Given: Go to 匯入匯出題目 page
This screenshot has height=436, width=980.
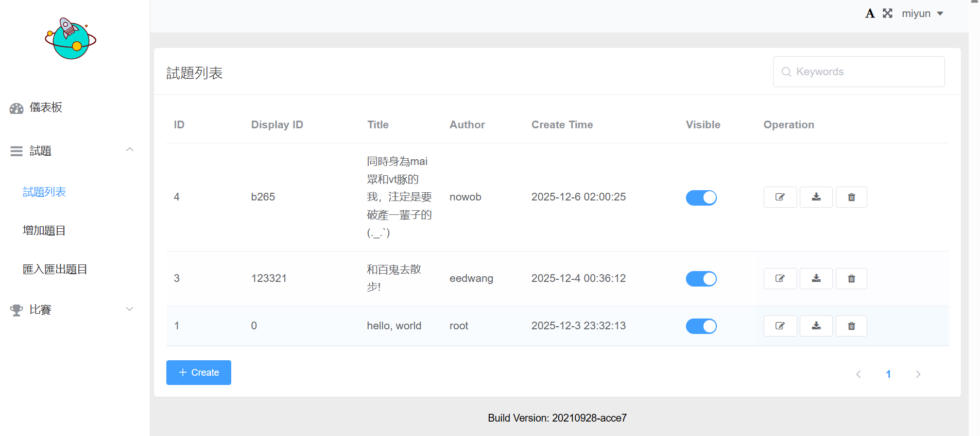Looking at the screenshot, I should [55, 269].
